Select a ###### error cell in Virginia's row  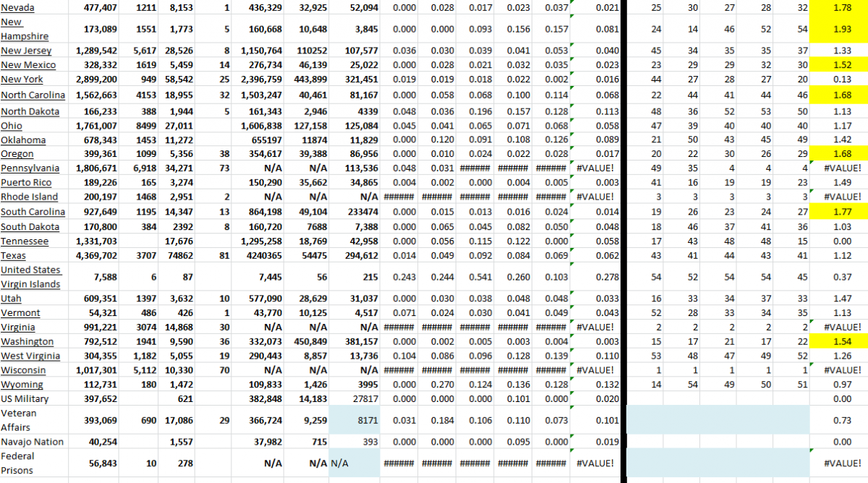(437, 327)
